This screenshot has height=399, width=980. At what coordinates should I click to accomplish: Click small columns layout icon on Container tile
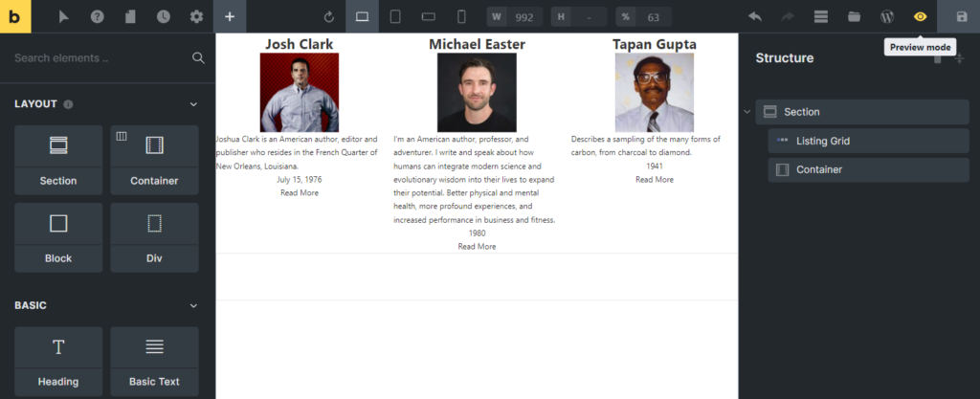(x=122, y=136)
